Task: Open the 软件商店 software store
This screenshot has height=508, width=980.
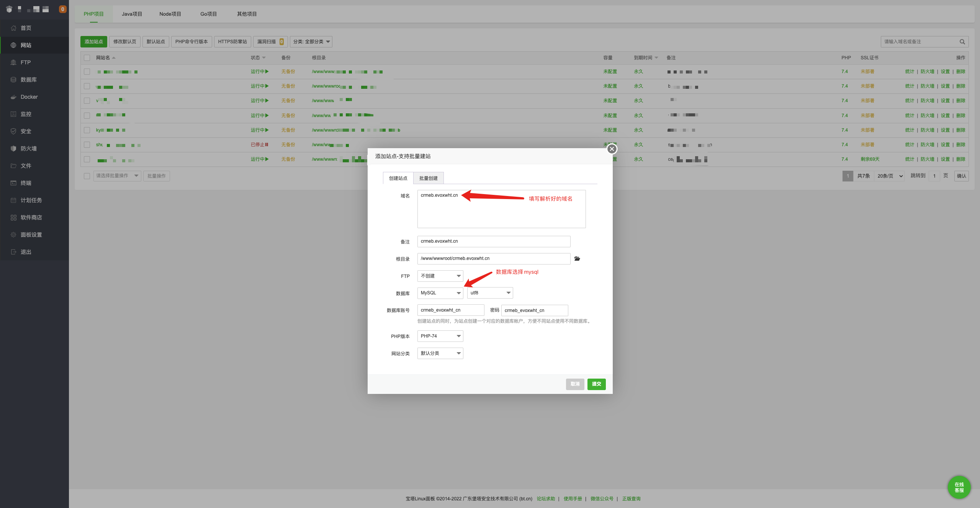Action: coord(31,217)
